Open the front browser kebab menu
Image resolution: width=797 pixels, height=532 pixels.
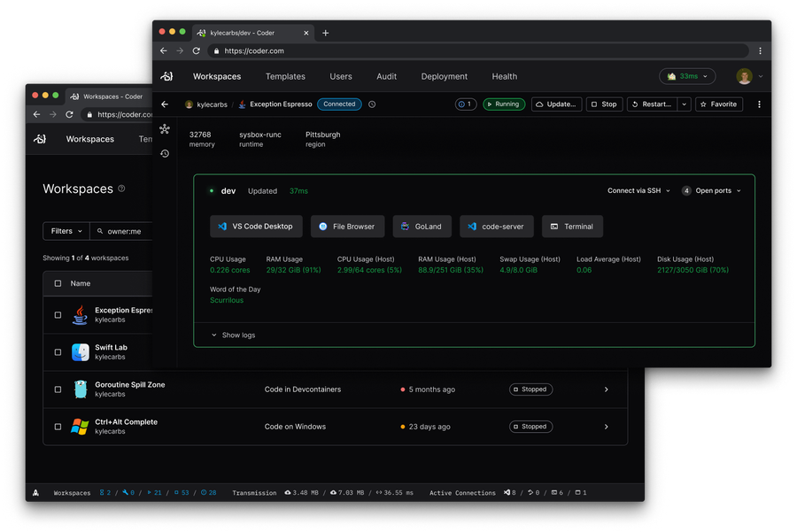(x=761, y=50)
